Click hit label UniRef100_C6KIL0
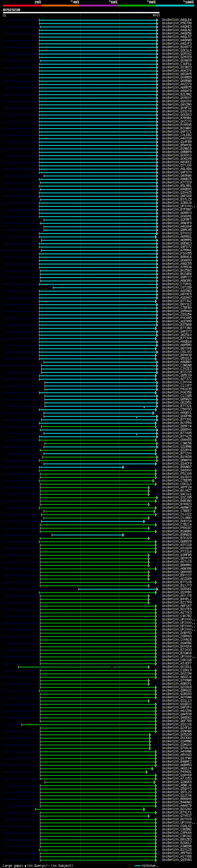Image resolution: width=197 pixels, height=868 pixels. 177,484
